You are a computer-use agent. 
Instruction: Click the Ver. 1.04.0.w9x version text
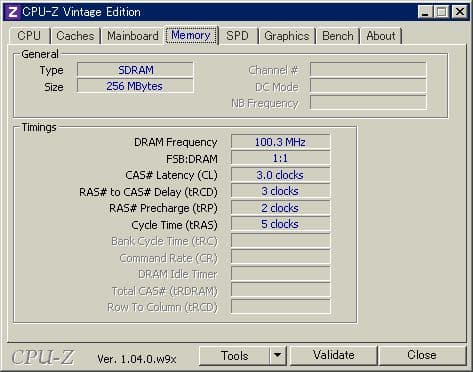pyautogui.click(x=137, y=359)
